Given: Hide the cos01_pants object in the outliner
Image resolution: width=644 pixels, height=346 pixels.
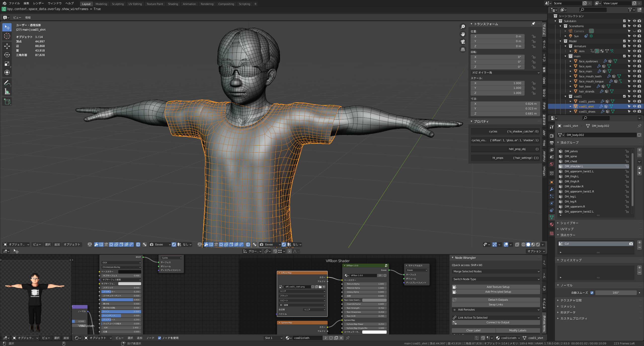Looking at the screenshot, I should click(634, 101).
